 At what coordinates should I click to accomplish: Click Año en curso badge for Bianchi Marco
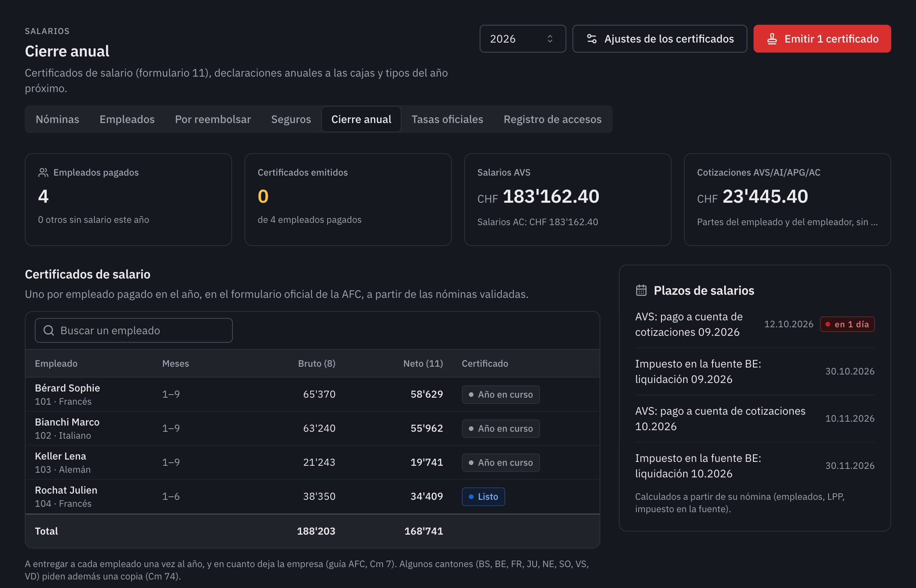coord(501,428)
